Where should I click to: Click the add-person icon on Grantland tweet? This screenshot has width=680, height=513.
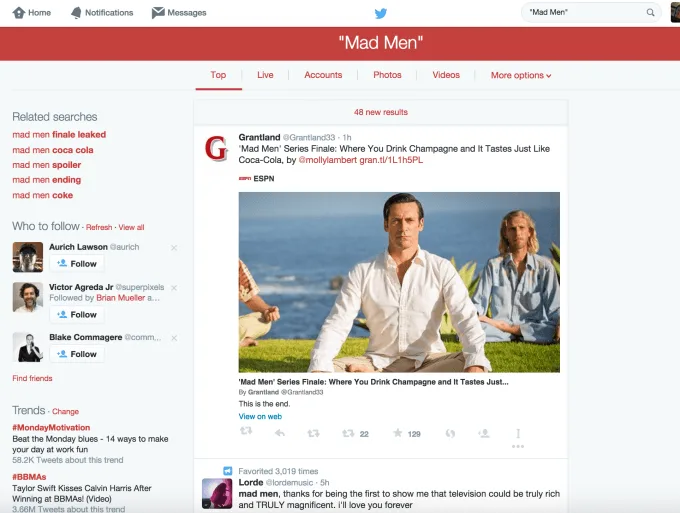(x=484, y=433)
